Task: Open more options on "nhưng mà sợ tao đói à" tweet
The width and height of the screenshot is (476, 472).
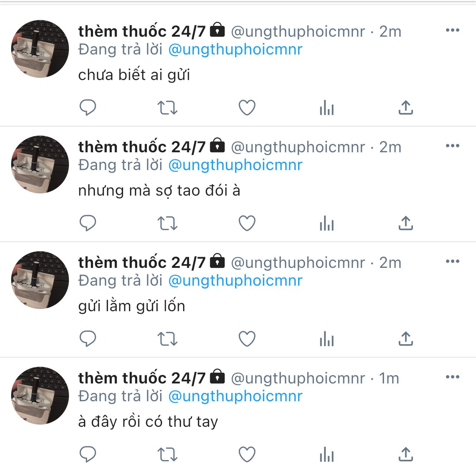Action: [x=452, y=146]
